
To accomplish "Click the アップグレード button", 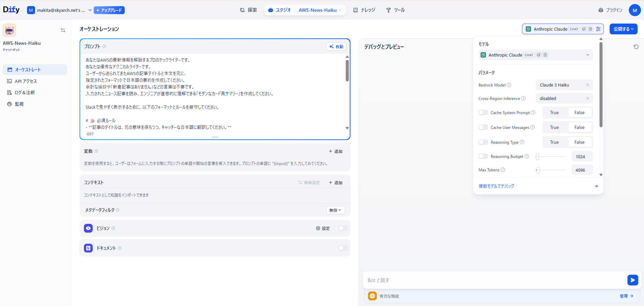I will pyautogui.click(x=109, y=10).
